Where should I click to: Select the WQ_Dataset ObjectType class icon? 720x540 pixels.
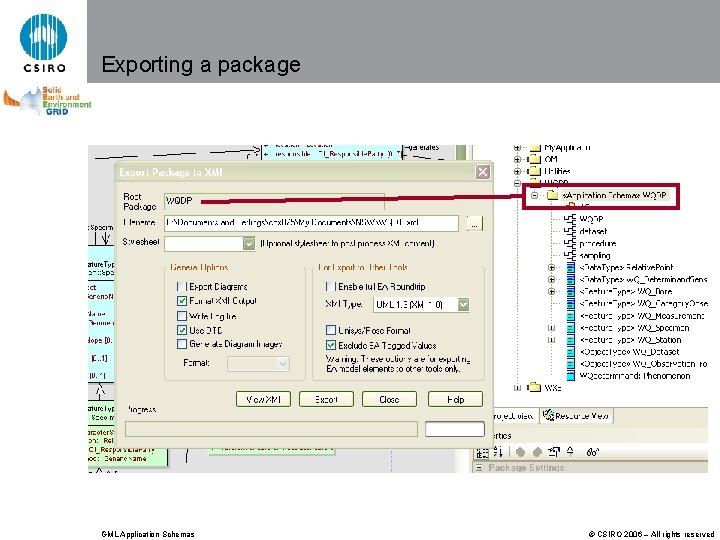point(571,352)
